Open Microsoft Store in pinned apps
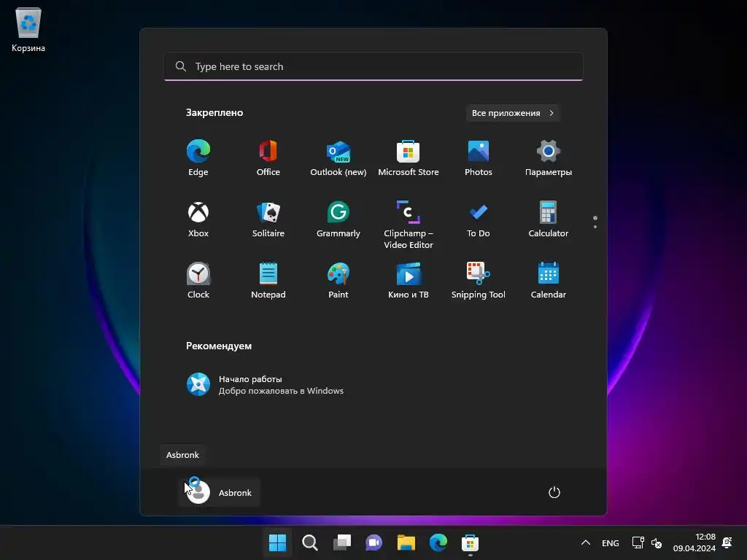747x560 pixels. (409, 158)
